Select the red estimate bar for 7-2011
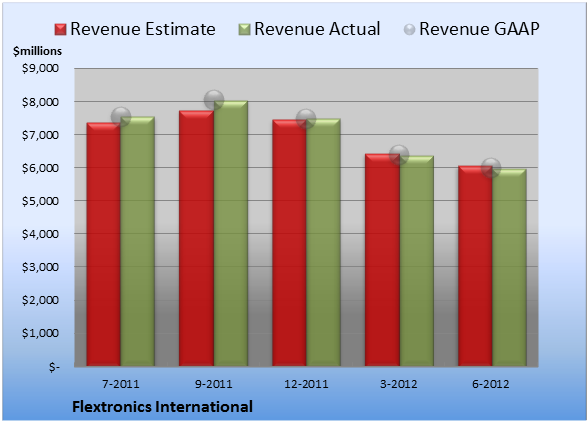Image resolution: width=588 pixels, height=422 pixels. point(104,244)
